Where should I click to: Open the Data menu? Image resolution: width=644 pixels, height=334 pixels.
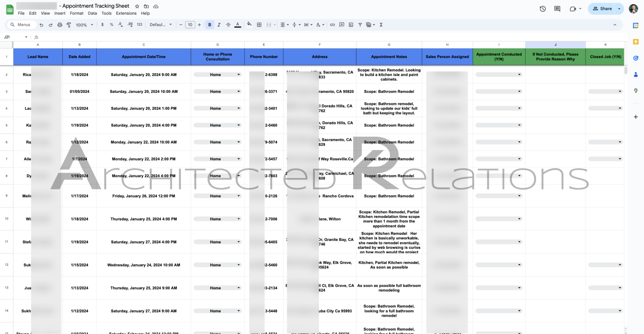tap(92, 13)
